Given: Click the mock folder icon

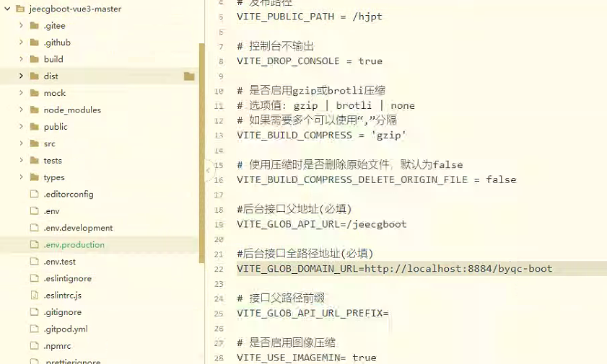Looking at the screenshot, I should [x=35, y=93].
